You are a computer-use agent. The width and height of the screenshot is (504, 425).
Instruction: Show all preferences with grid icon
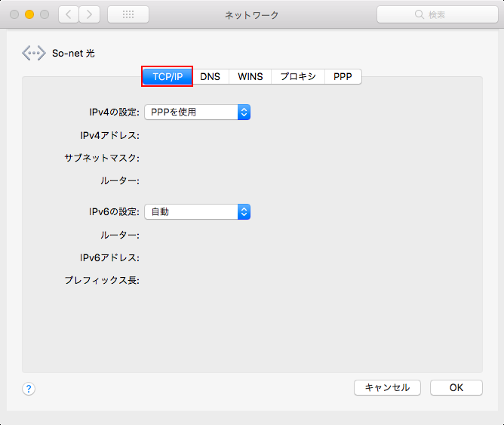[128, 14]
